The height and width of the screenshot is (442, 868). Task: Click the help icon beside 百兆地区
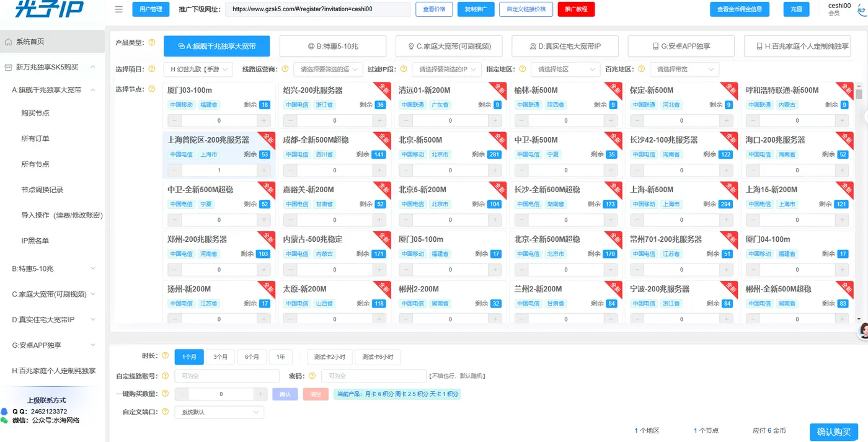641,69
